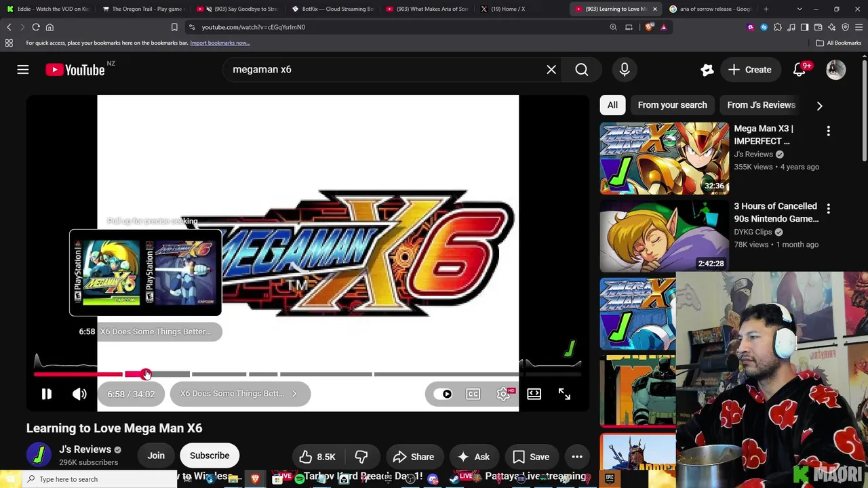Open the YouTube guide hamburger menu

[23, 70]
